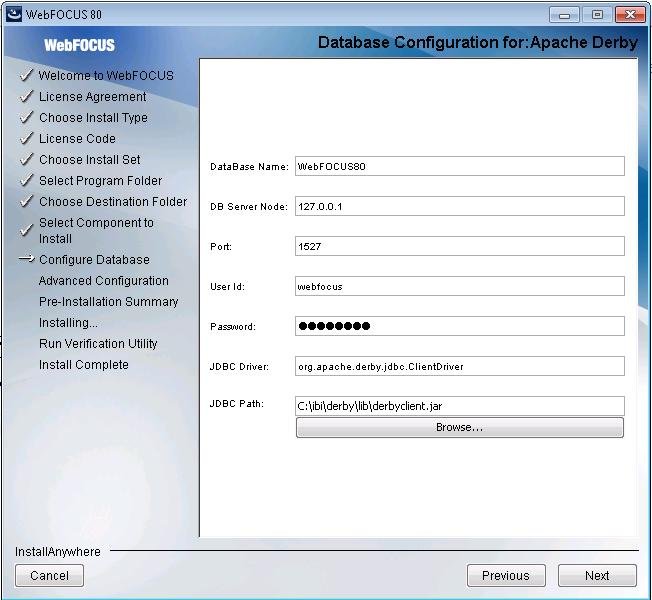This screenshot has width=652, height=600.
Task: Click the JDBC Driver label
Action: [239, 366]
